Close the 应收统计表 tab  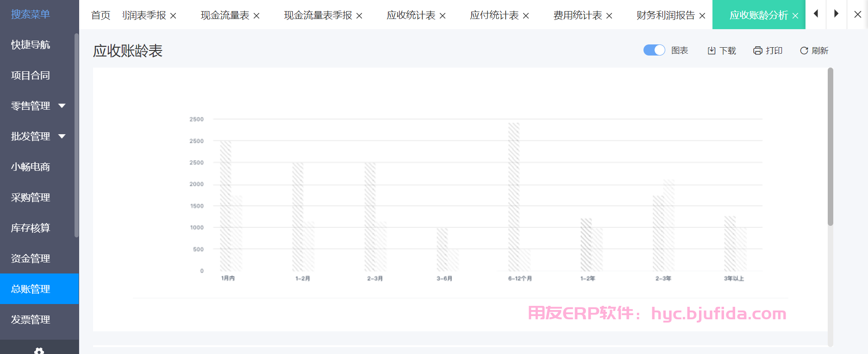click(x=443, y=16)
